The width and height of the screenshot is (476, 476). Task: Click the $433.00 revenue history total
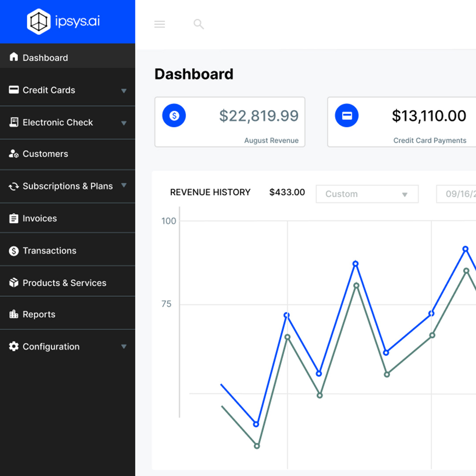pyautogui.click(x=287, y=192)
